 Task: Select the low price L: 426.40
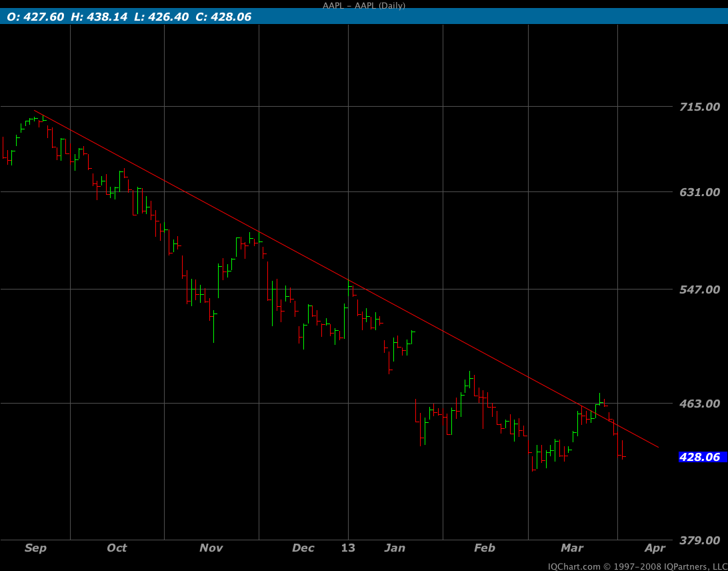161,17
